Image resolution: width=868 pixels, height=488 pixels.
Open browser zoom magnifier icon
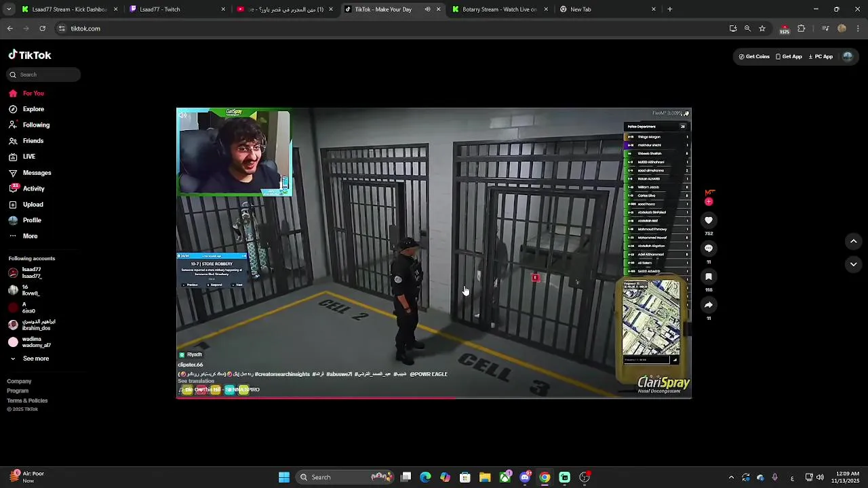pyautogui.click(x=747, y=28)
